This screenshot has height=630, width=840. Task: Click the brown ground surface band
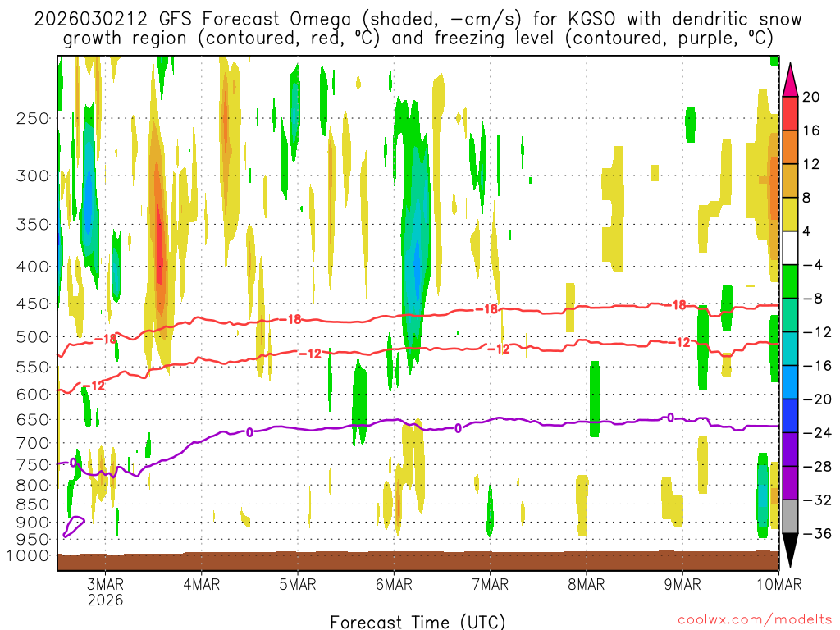(x=418, y=561)
